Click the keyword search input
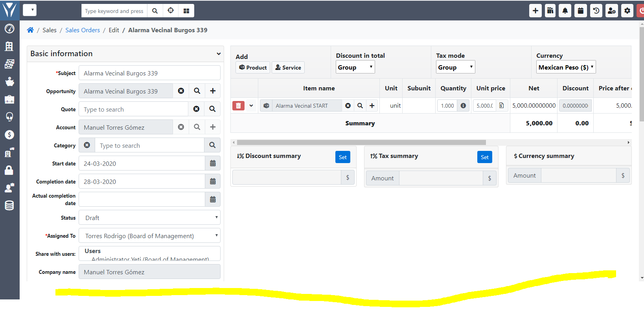Screen dimensions: 644x312 pos(114,11)
